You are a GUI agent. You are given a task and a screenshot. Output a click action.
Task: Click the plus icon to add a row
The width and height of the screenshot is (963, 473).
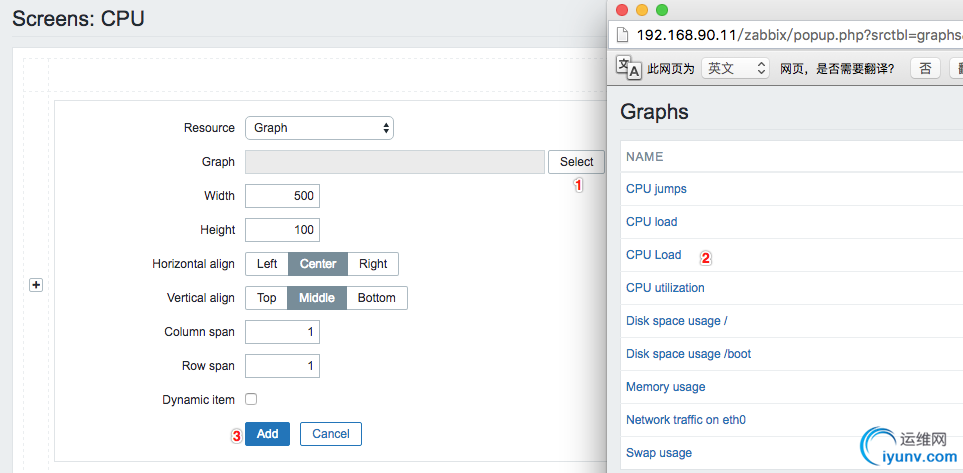pos(36,285)
